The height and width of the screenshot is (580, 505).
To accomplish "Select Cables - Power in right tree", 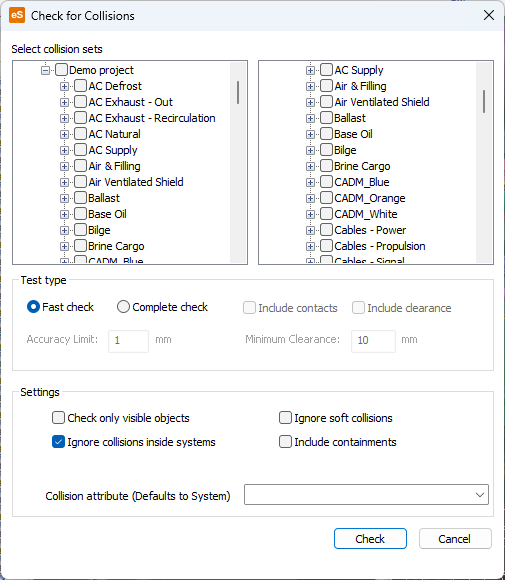I will click(370, 230).
